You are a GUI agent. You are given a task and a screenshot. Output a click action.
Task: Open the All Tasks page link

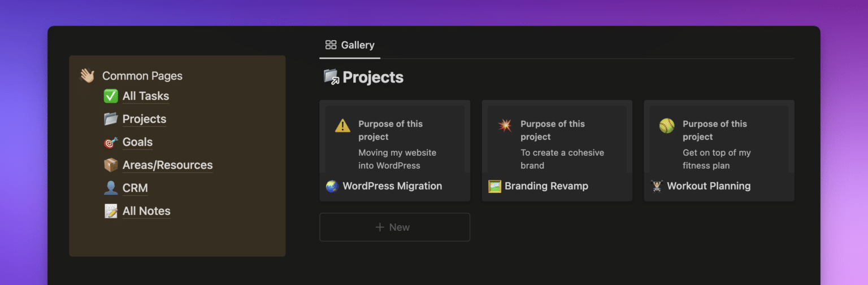click(146, 96)
